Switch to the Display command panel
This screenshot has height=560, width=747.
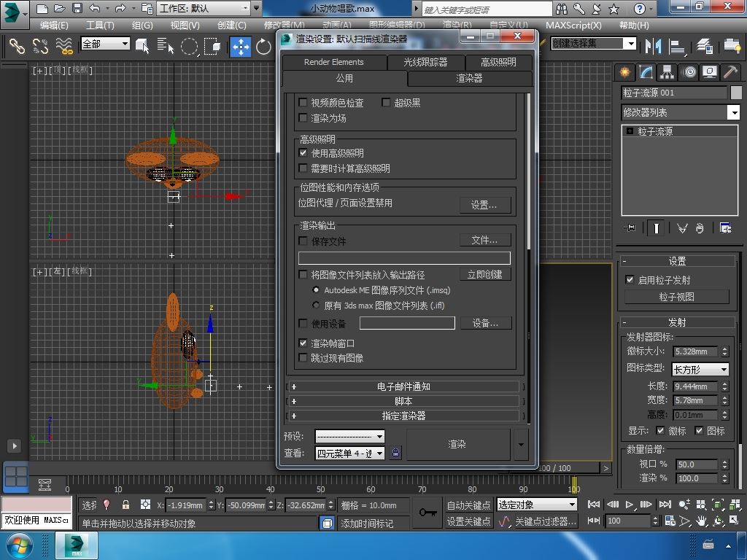(710, 72)
